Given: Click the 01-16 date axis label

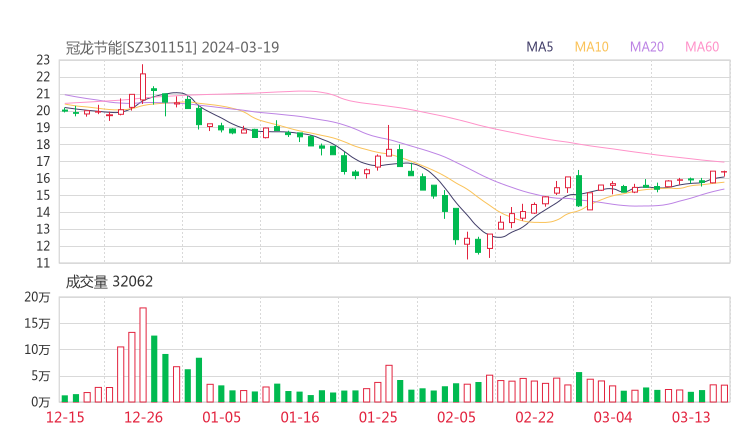Looking at the screenshot, I should click(x=300, y=417).
